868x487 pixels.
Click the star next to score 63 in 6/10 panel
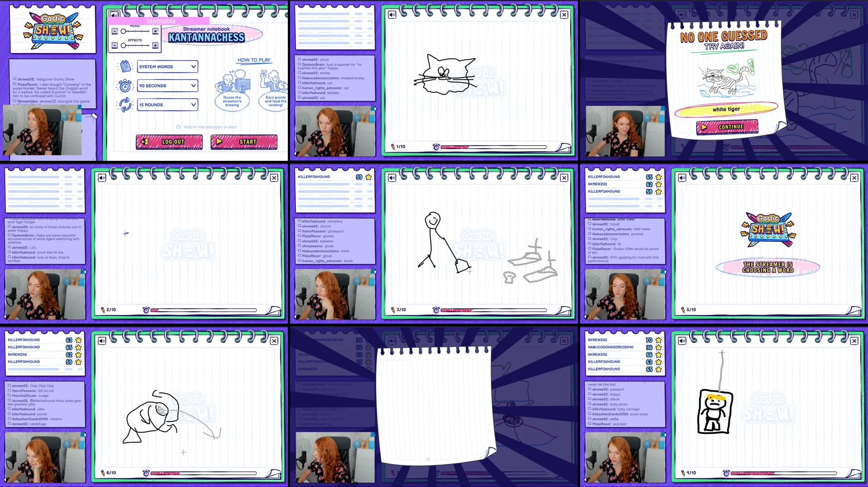tap(78, 340)
